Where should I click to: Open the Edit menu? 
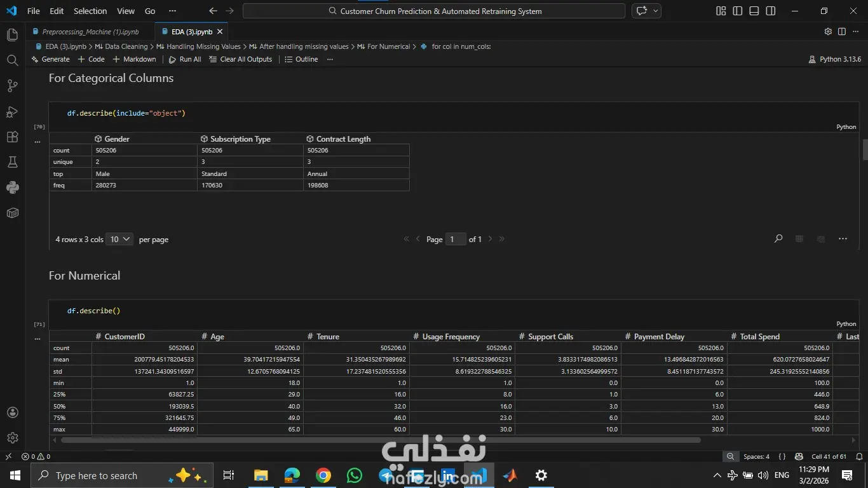click(x=57, y=11)
